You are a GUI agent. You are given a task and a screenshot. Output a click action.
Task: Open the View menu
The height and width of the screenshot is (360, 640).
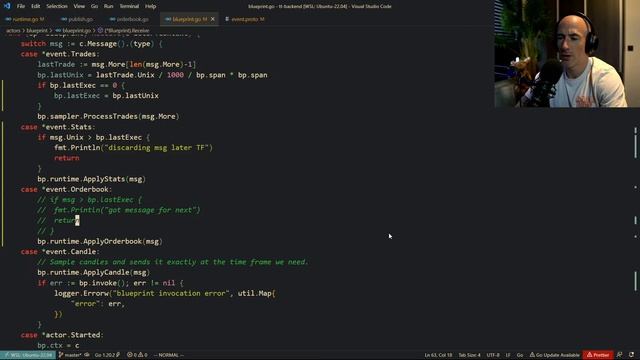click(x=79, y=6)
